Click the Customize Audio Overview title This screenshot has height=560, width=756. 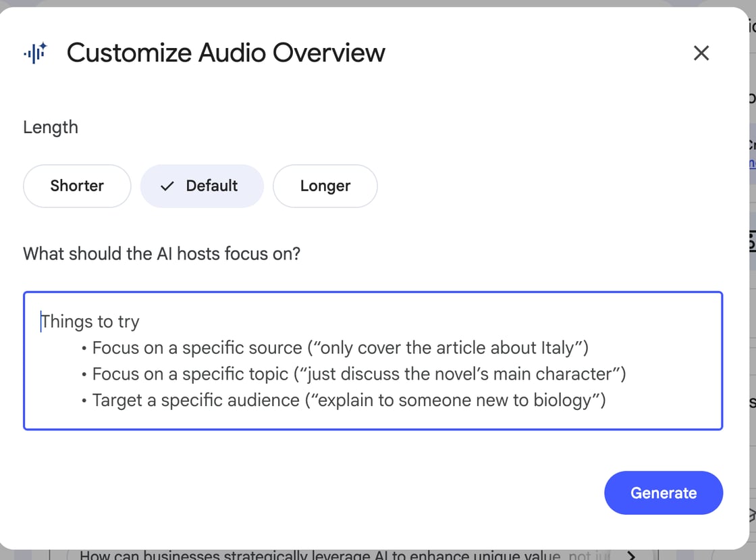click(x=225, y=53)
